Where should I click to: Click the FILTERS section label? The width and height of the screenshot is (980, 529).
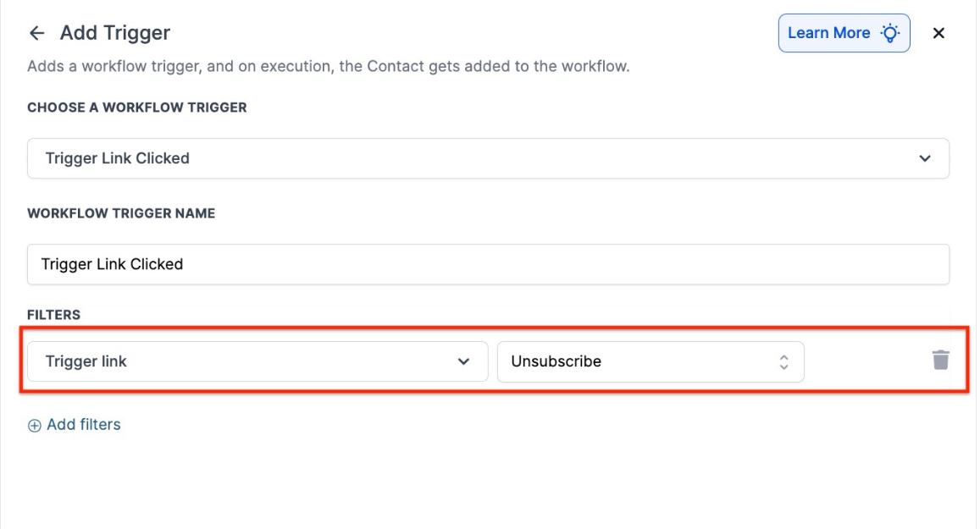54,315
